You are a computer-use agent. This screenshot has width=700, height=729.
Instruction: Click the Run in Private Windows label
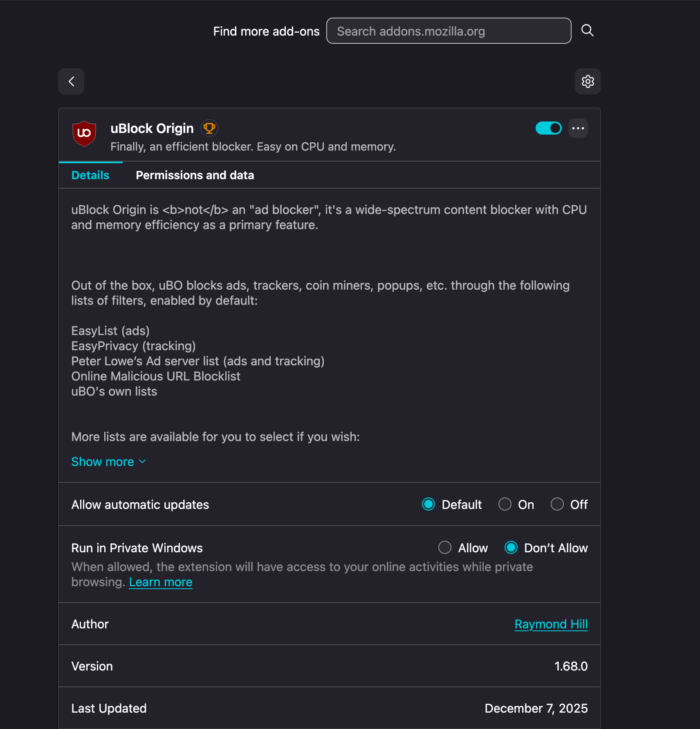point(137,548)
